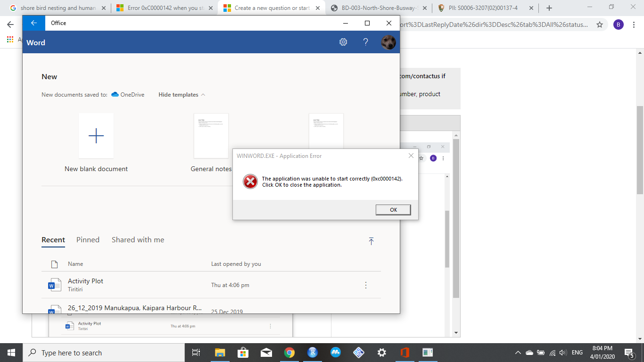The height and width of the screenshot is (362, 644).
Task: Open a new Chrome tab with plus
Action: (x=549, y=8)
